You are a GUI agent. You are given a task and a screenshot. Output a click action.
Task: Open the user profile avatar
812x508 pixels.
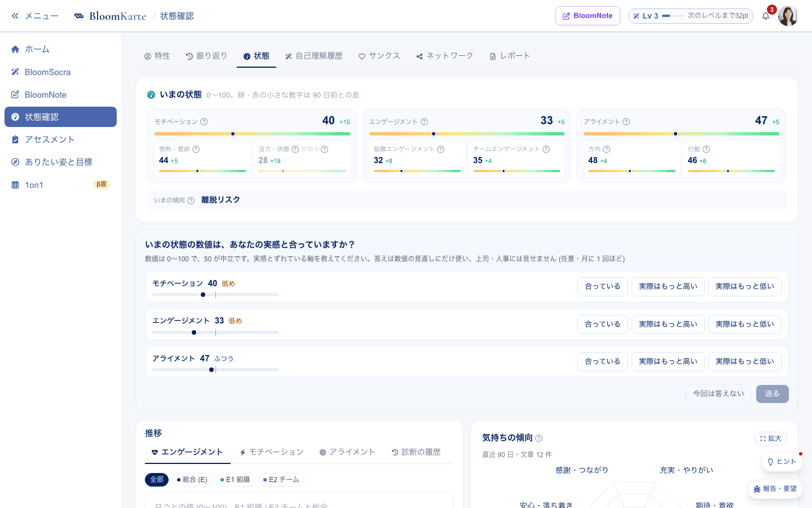(x=788, y=16)
